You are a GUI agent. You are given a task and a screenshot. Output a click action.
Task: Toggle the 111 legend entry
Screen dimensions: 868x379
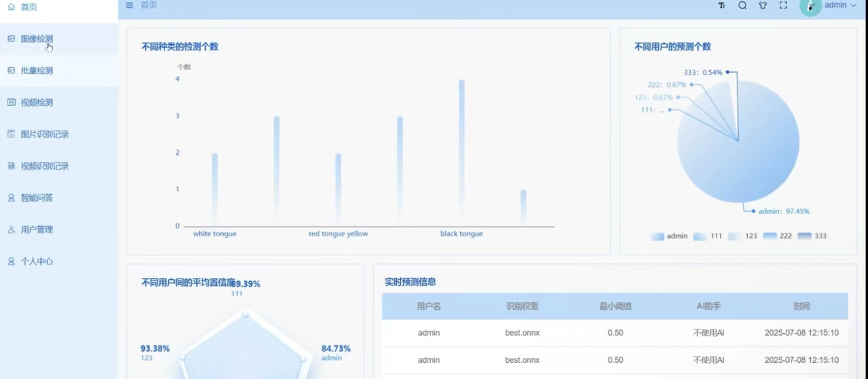coord(708,236)
